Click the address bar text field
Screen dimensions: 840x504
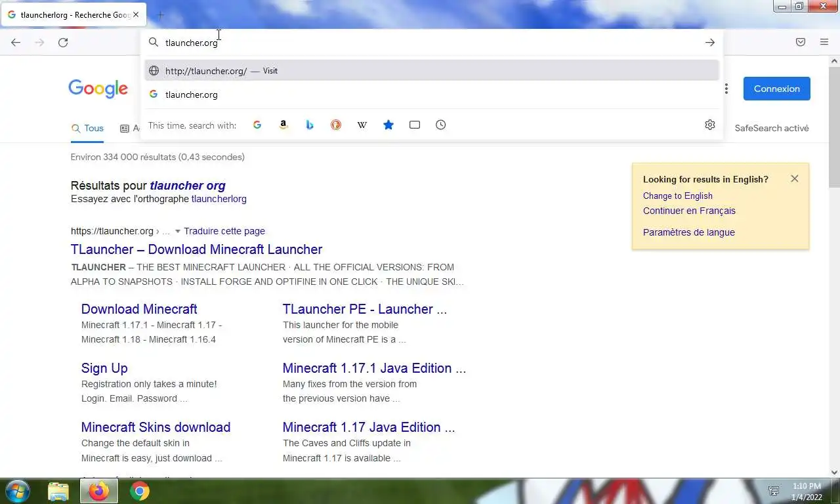coord(430,43)
